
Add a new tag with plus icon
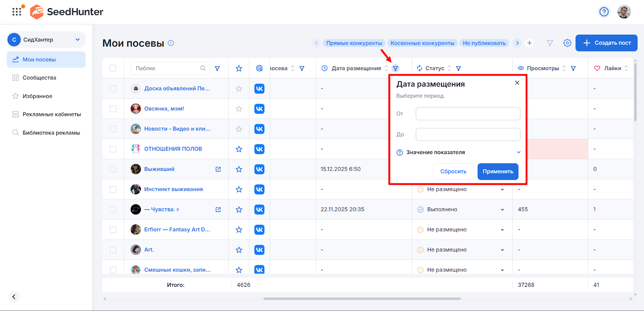tap(529, 43)
